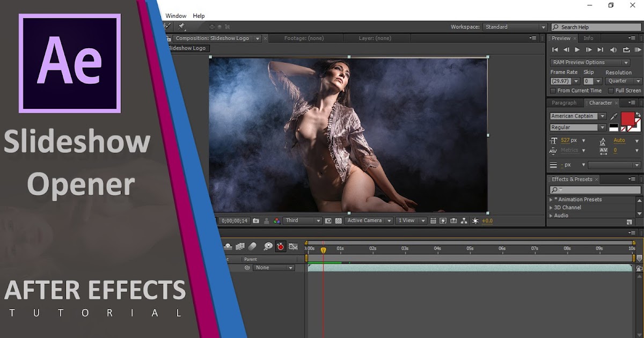Open the composition viewer panel menu
This screenshot has height=338, width=644.
click(x=532, y=38)
